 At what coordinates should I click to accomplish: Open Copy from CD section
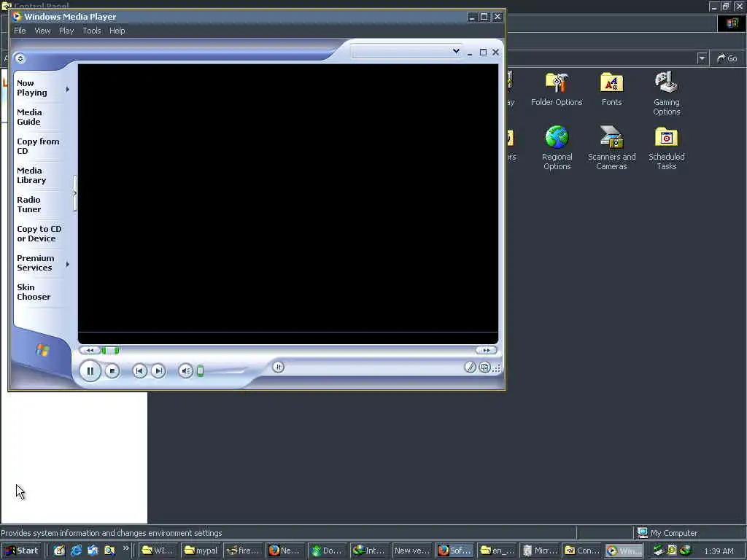click(38, 146)
